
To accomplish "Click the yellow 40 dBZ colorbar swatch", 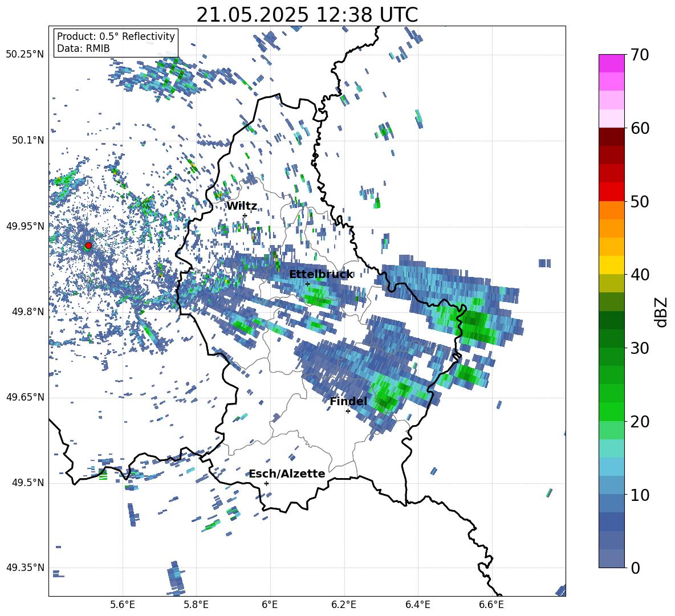I will 611,265.
